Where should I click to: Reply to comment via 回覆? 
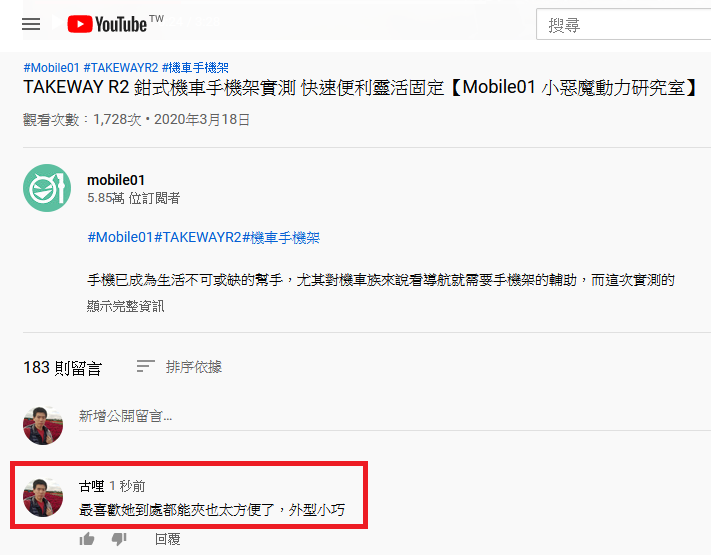(167, 539)
